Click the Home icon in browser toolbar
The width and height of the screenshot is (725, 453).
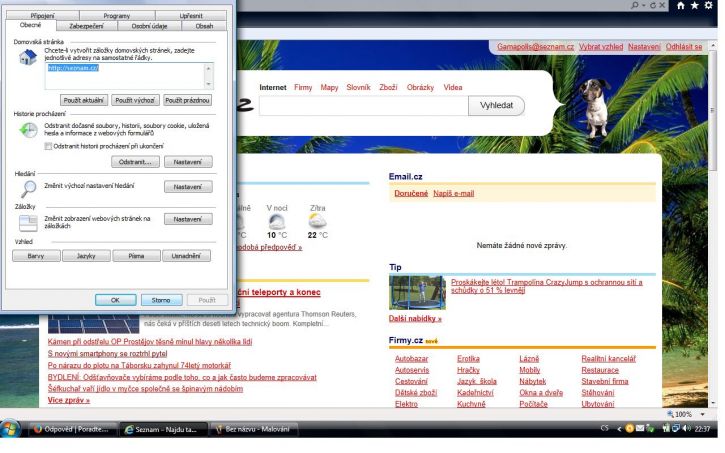pos(681,6)
